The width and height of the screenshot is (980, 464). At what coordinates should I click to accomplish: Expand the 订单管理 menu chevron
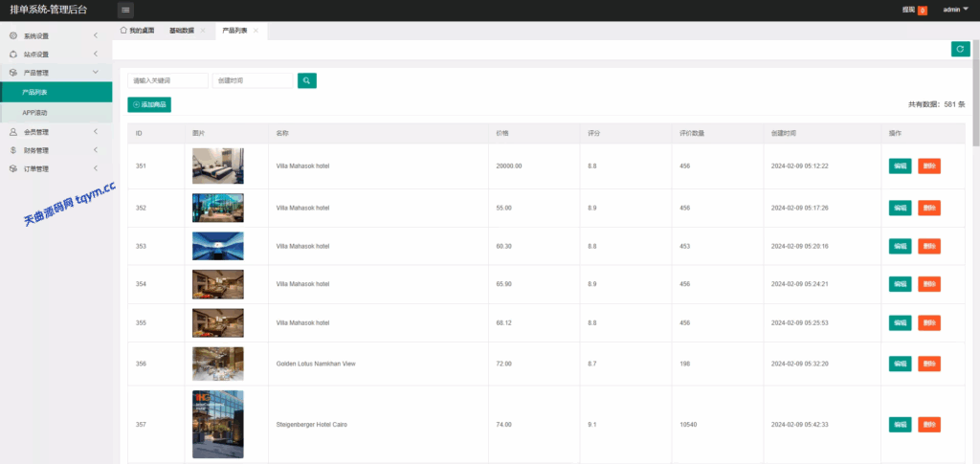click(x=96, y=168)
